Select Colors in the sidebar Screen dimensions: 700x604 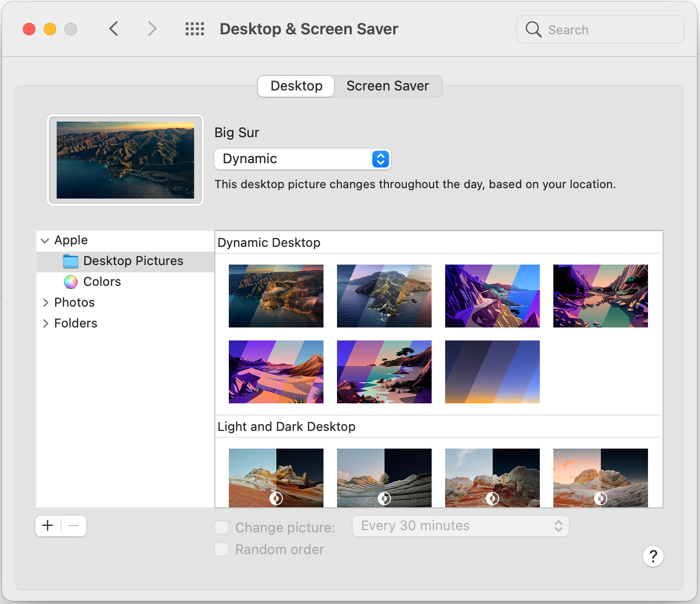125,282
